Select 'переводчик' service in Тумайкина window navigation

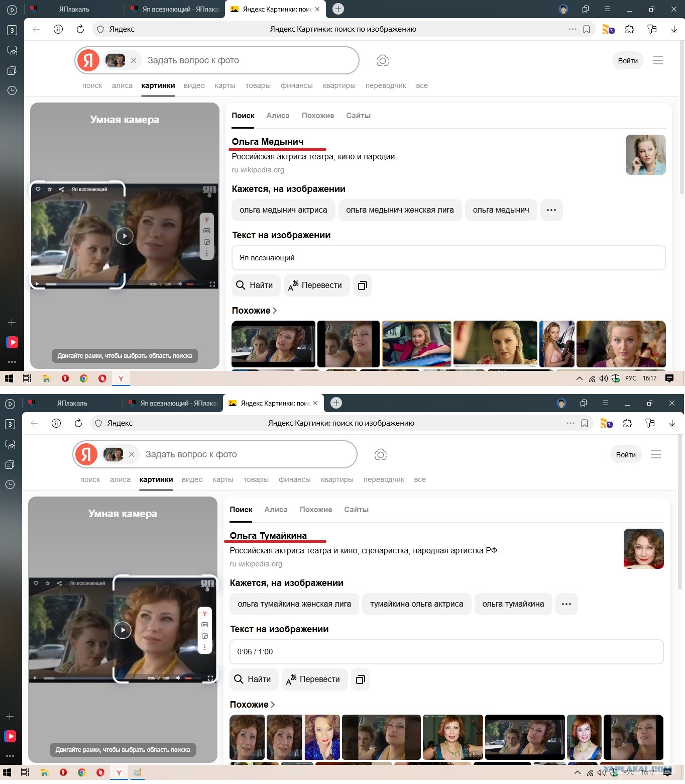tap(384, 479)
